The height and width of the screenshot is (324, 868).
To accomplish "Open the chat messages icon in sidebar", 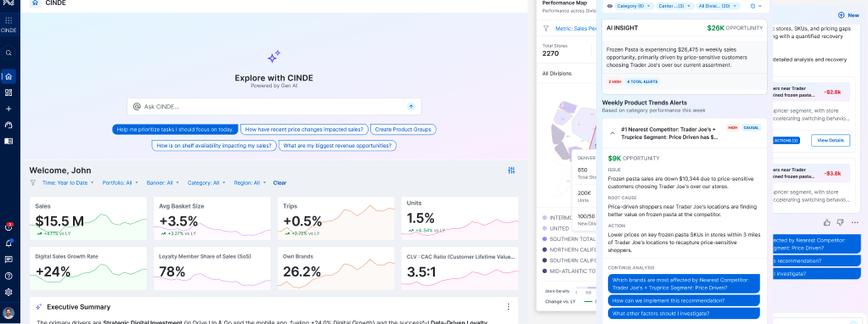I will coord(8,260).
